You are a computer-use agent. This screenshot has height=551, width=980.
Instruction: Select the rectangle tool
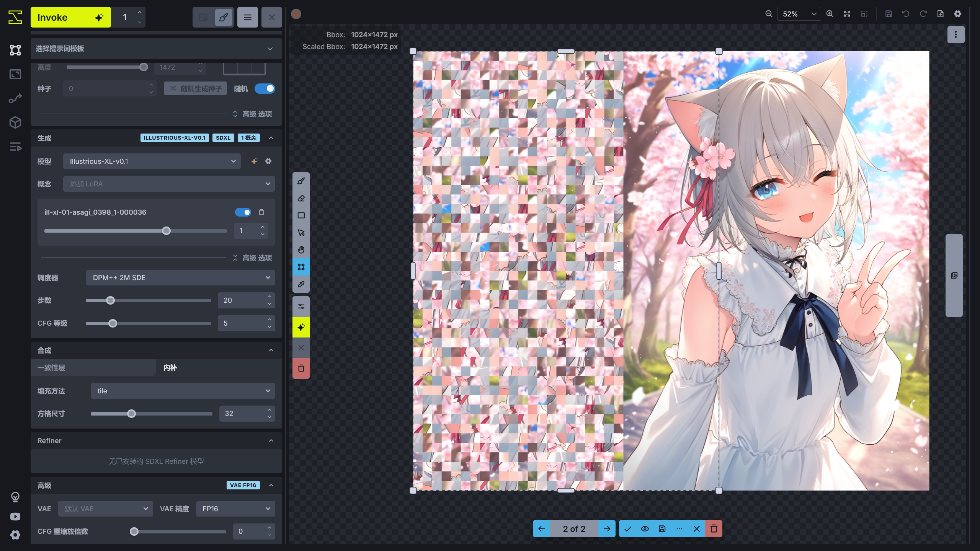301,215
